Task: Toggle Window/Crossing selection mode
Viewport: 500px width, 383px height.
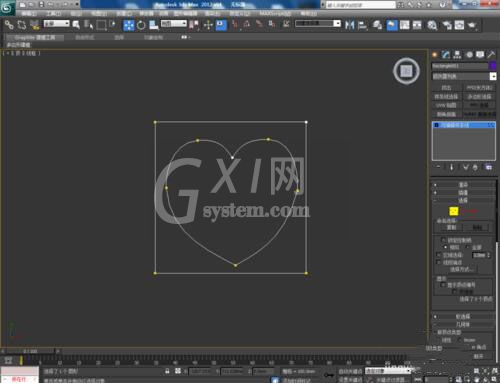Action: pyautogui.click(x=112, y=25)
